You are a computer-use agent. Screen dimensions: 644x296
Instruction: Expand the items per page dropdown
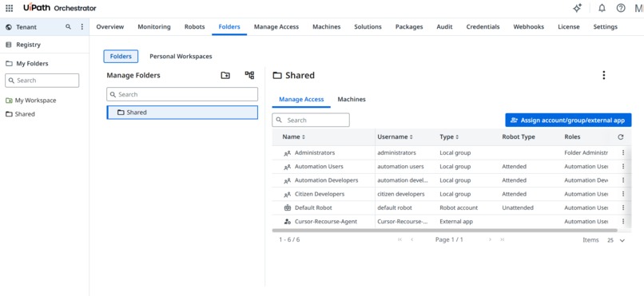(616, 240)
